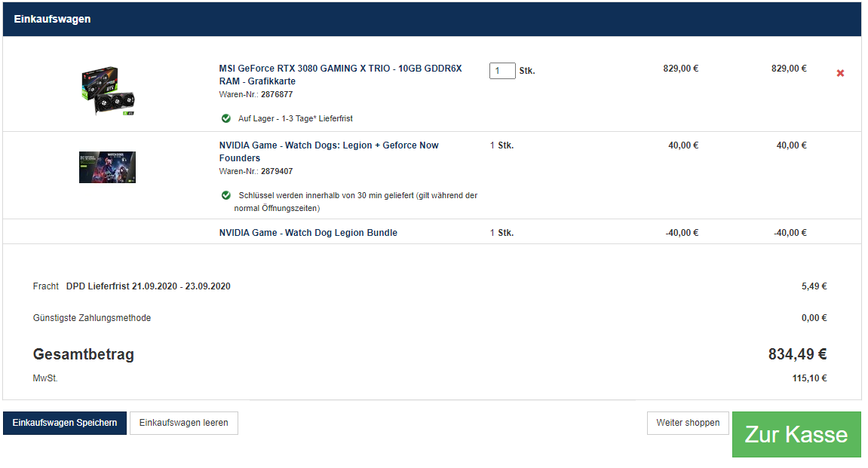
Task: Click Günstigste Zahlungsmethode label
Action: pyautogui.click(x=92, y=318)
